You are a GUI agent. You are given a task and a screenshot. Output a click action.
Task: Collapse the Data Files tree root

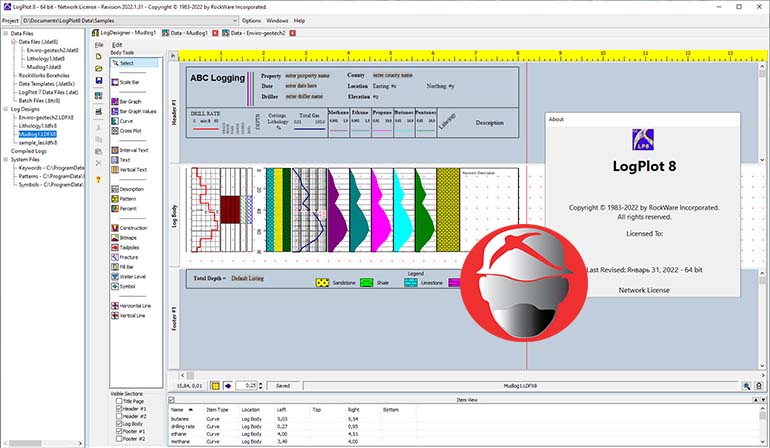5,33
